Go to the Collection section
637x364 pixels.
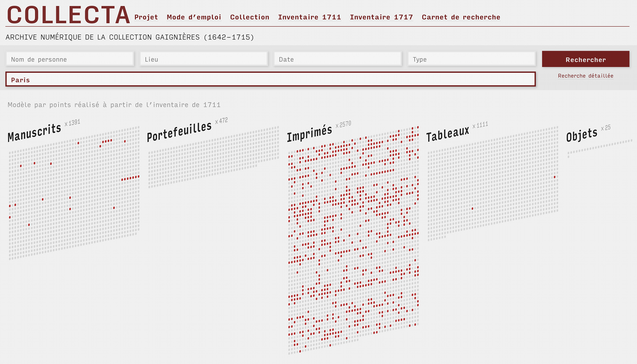tap(250, 17)
